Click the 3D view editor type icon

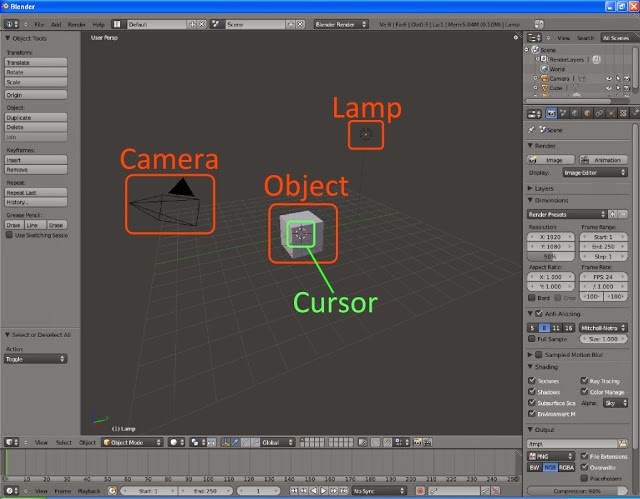point(11,442)
